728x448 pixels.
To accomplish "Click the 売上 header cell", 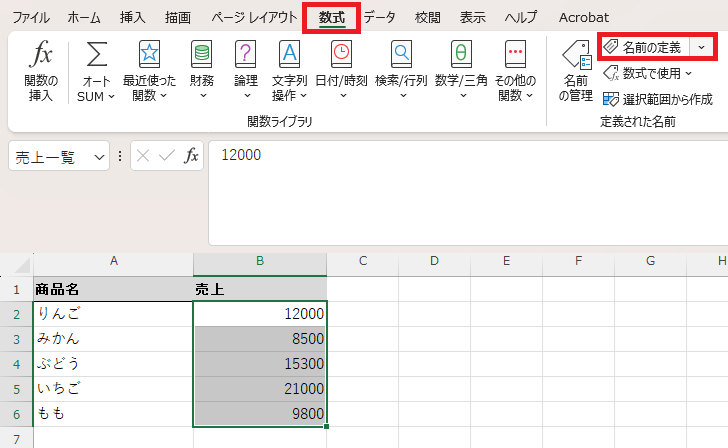I will (x=260, y=289).
